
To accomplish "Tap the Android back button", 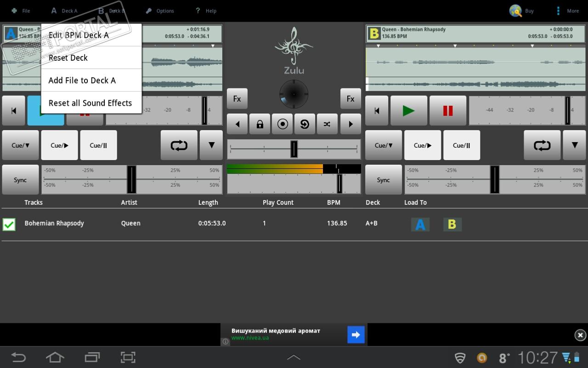I will 18,357.
